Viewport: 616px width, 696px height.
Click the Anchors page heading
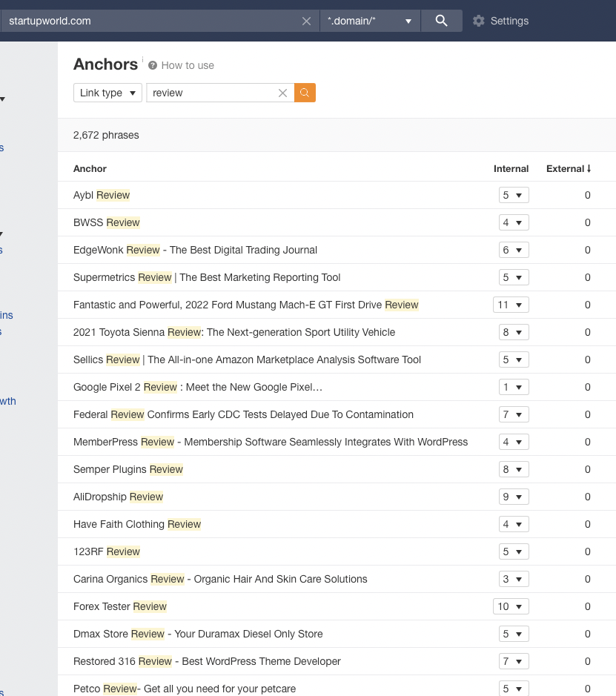105,64
